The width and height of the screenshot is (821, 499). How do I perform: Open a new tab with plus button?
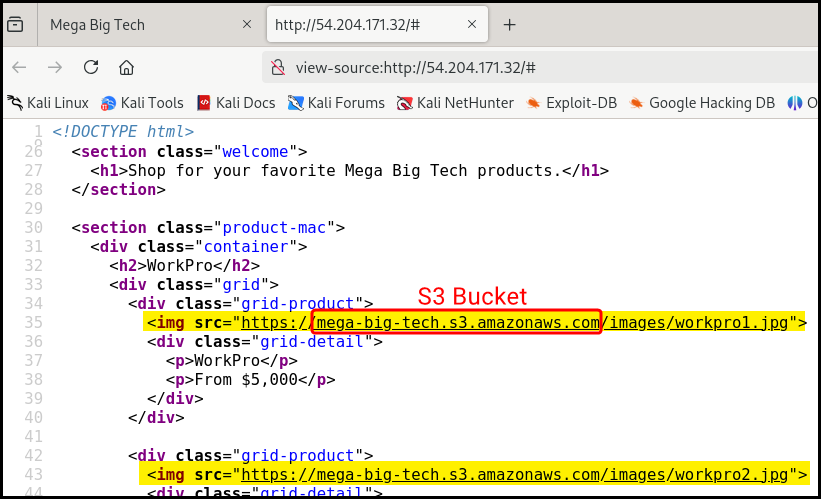pyautogui.click(x=509, y=25)
